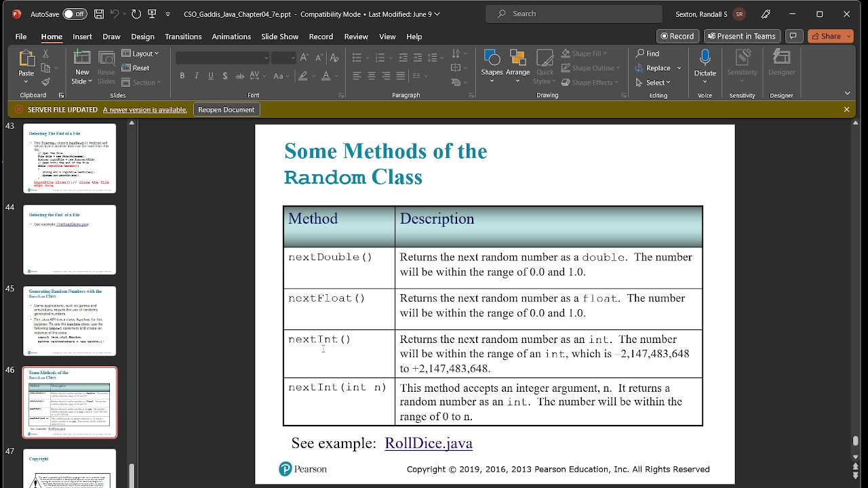
Task: Open the text highlight color picker
Action: (306, 76)
